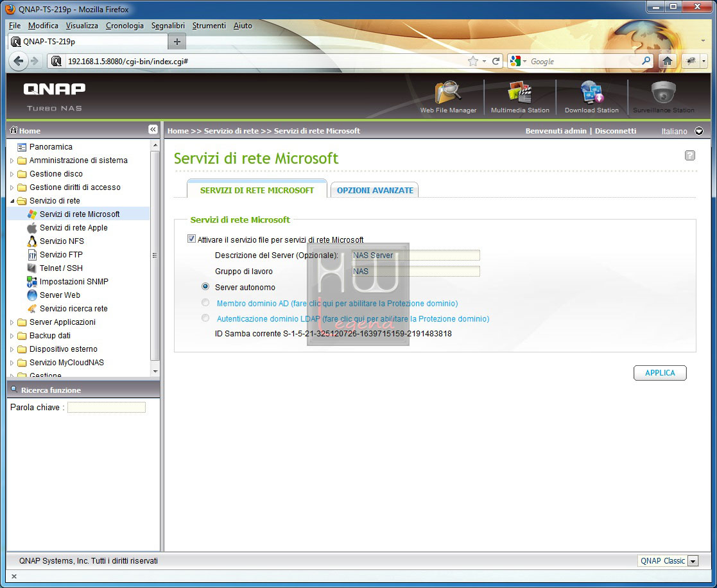This screenshot has width=717, height=588.
Task: Click the APPLICA button
Action: tap(660, 373)
